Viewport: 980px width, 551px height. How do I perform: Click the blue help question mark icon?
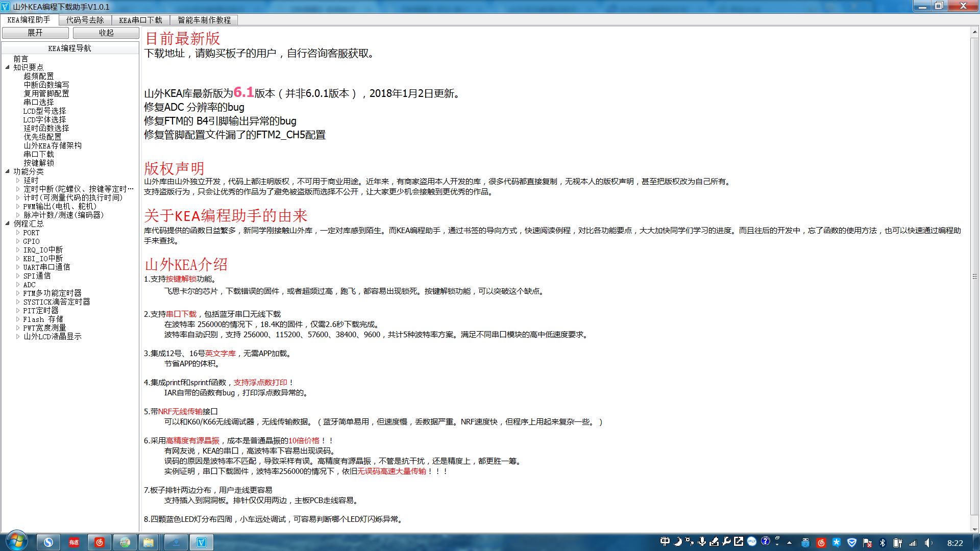point(765,541)
